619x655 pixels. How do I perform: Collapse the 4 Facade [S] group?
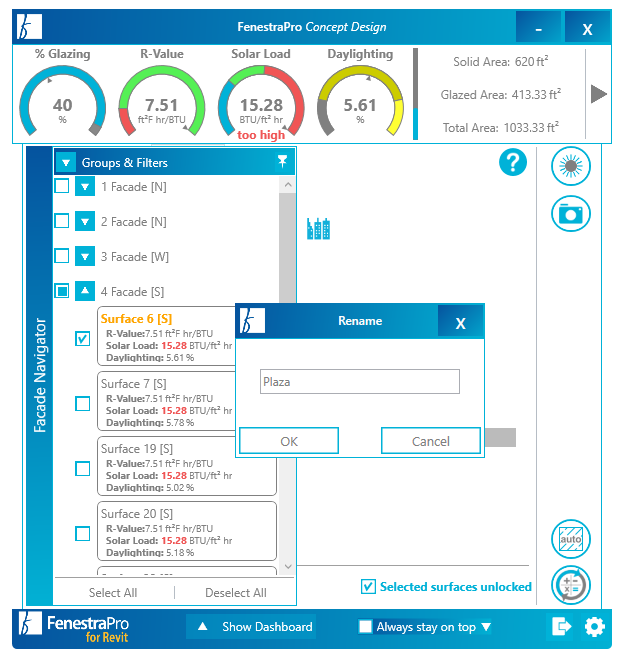click(x=85, y=291)
